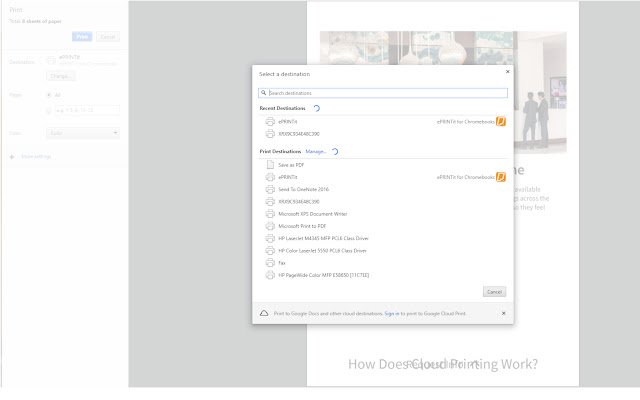Open the Sign in link for Google Cloud Print
Viewport: 640px width, 400px height.
[392, 313]
